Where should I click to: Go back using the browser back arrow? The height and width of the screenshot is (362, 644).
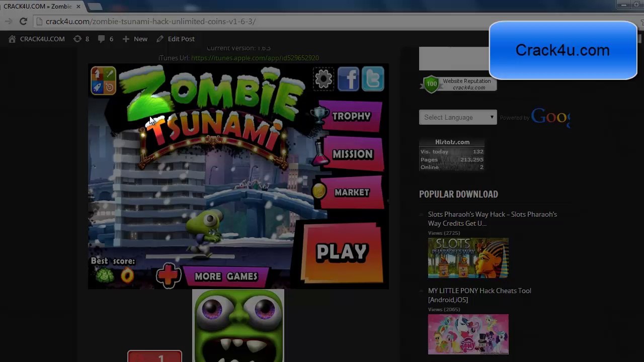pyautogui.click(x=8, y=21)
